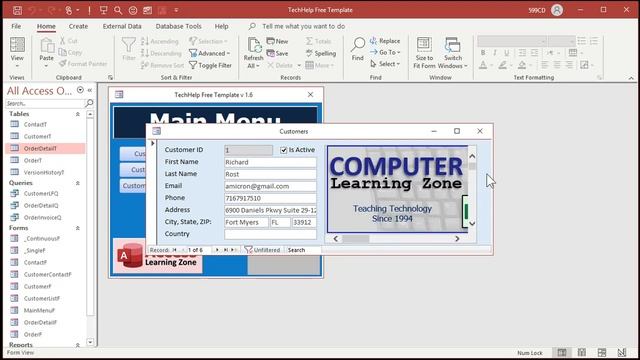Screen dimensions: 640x360
Task: Click the Italic formatting icon
Action: (x=495, y=53)
